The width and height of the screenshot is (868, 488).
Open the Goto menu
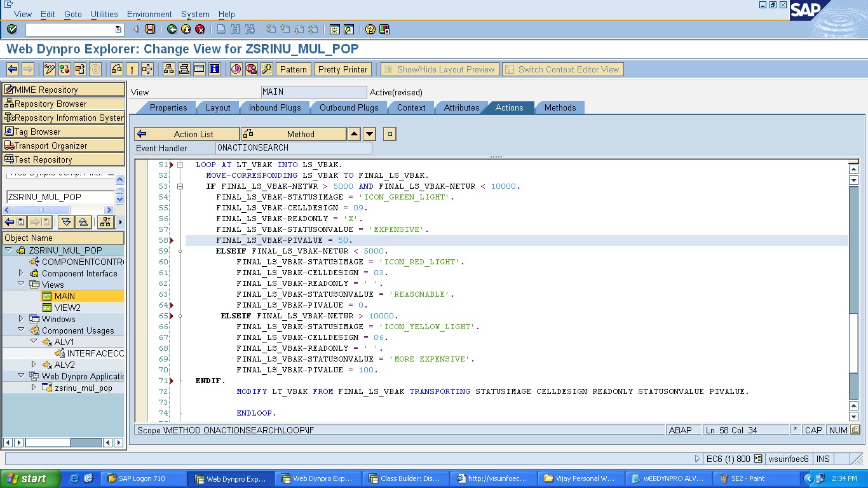click(73, 14)
